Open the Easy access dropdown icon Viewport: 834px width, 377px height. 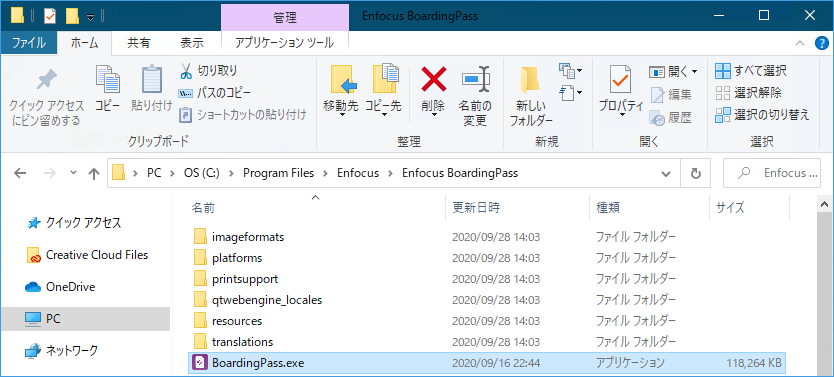[570, 93]
